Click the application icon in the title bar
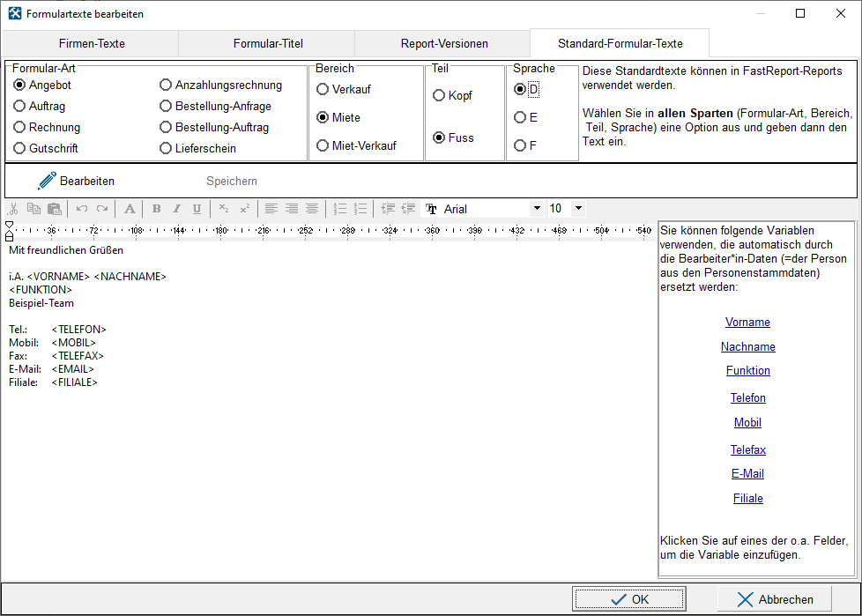The image size is (862, 616). click(x=15, y=14)
